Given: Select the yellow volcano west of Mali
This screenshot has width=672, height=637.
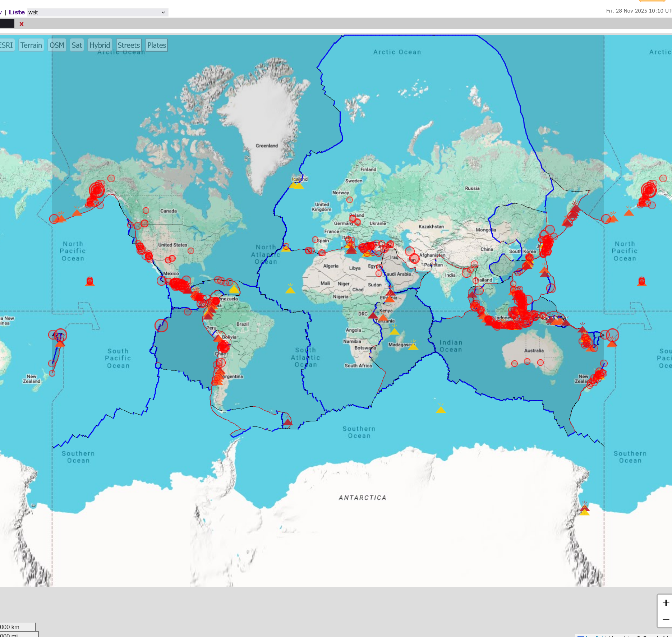Looking at the screenshot, I should tap(290, 290).
